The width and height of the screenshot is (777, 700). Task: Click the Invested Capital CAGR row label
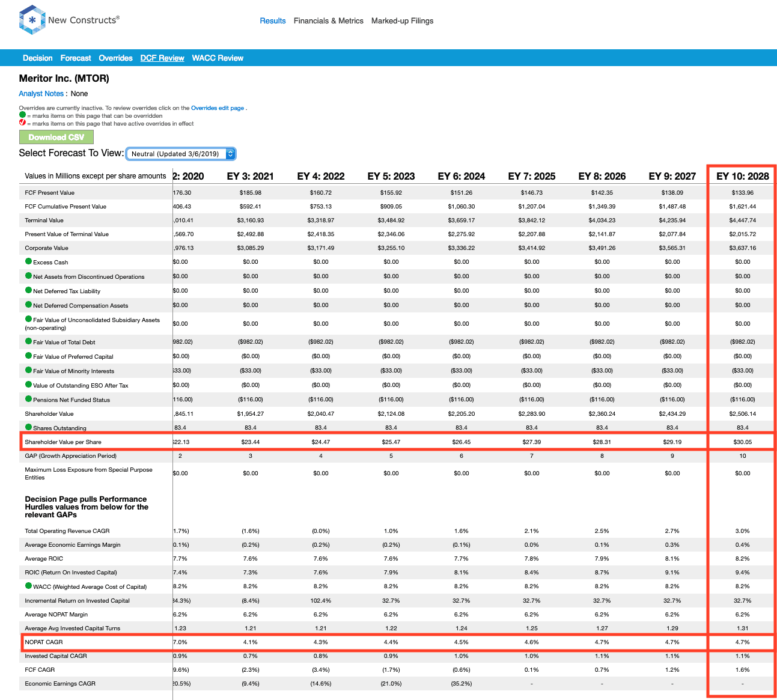(56, 656)
